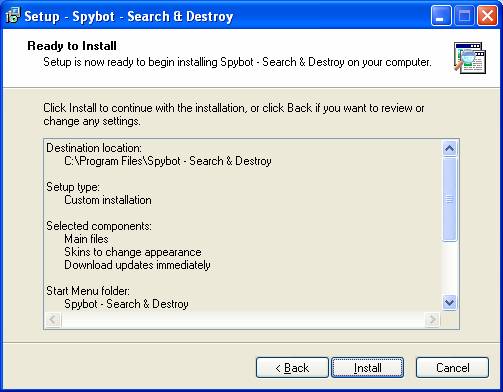Select the C:\Program Files\Spybot path text
The image size is (503, 392).
168,161
